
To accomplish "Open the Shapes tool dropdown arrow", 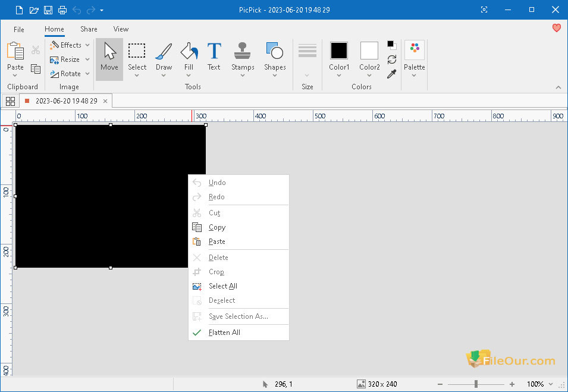I will [275, 76].
